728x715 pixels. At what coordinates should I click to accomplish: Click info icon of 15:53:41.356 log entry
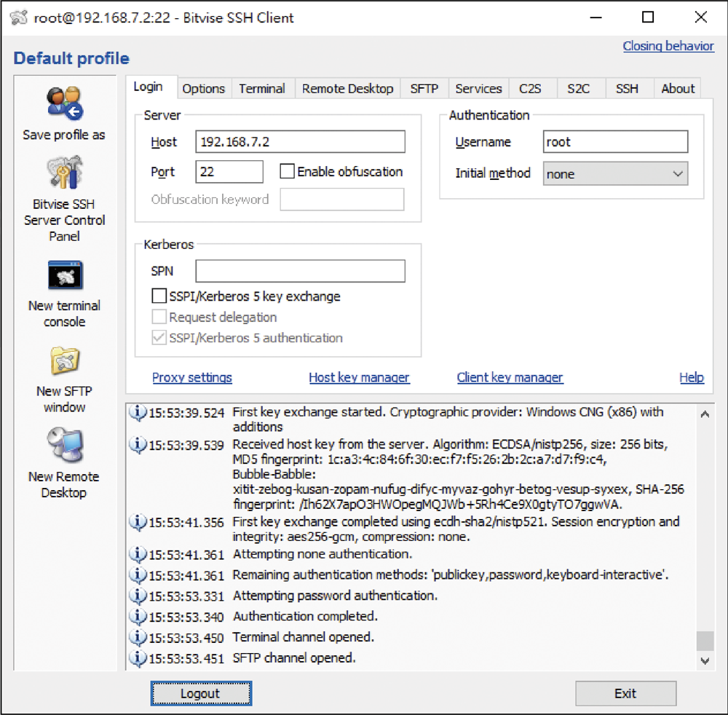138,522
